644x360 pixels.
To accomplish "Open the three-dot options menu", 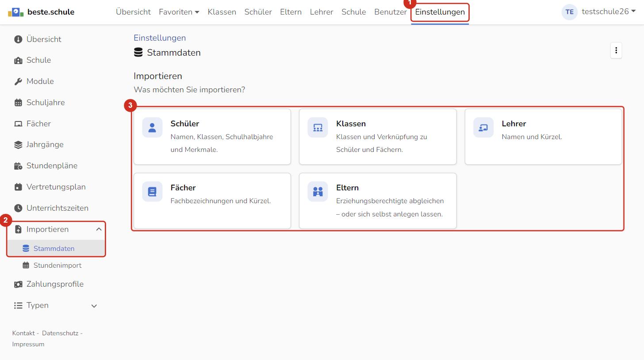I will [x=616, y=51].
